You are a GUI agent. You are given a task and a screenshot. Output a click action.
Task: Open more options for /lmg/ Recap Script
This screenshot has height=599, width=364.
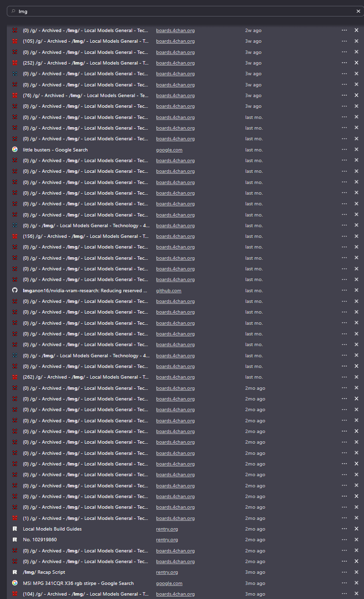[x=344, y=572]
